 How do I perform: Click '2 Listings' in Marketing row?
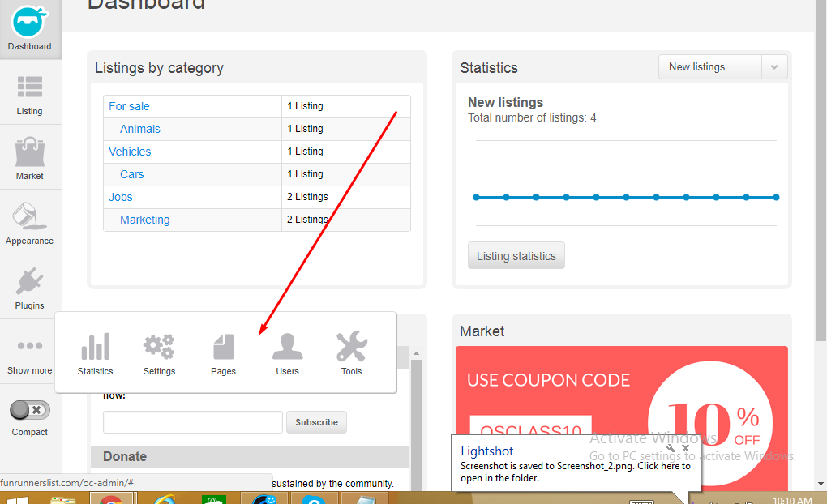(x=307, y=220)
